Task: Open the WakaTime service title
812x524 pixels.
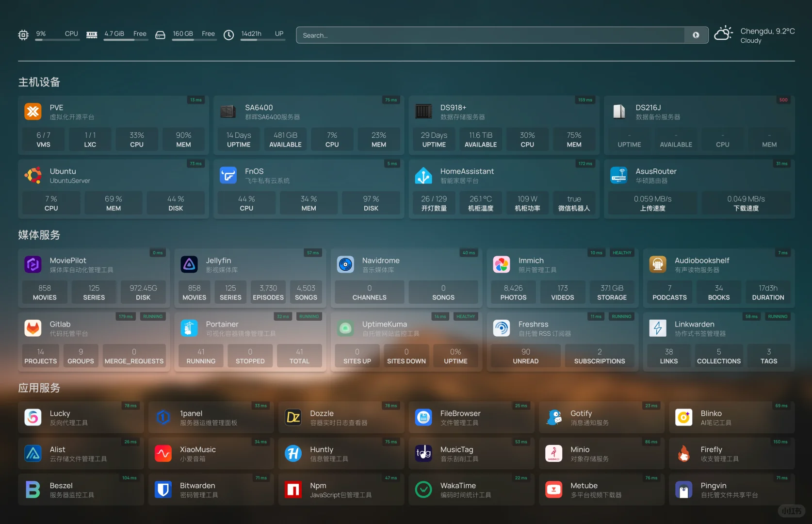Action: (458, 486)
